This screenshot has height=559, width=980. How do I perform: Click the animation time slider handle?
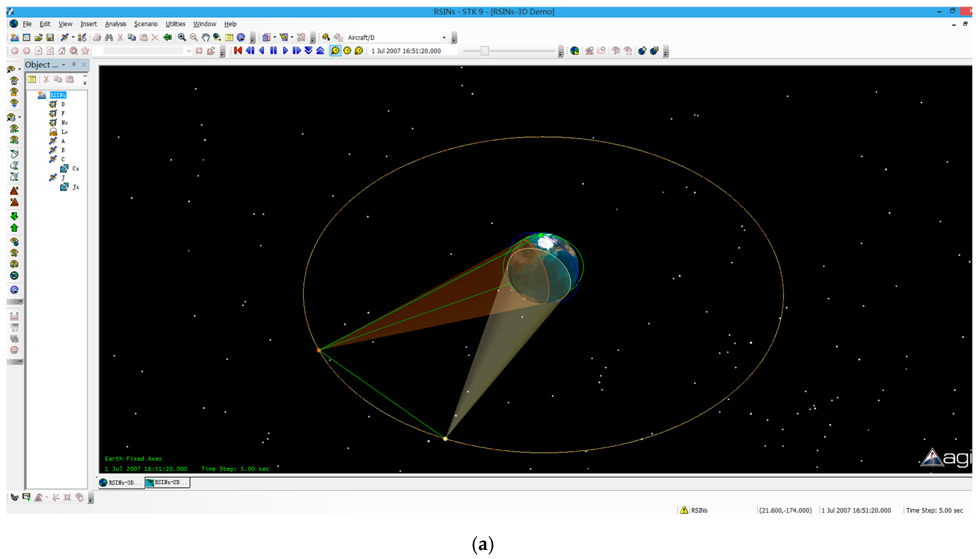(x=484, y=51)
